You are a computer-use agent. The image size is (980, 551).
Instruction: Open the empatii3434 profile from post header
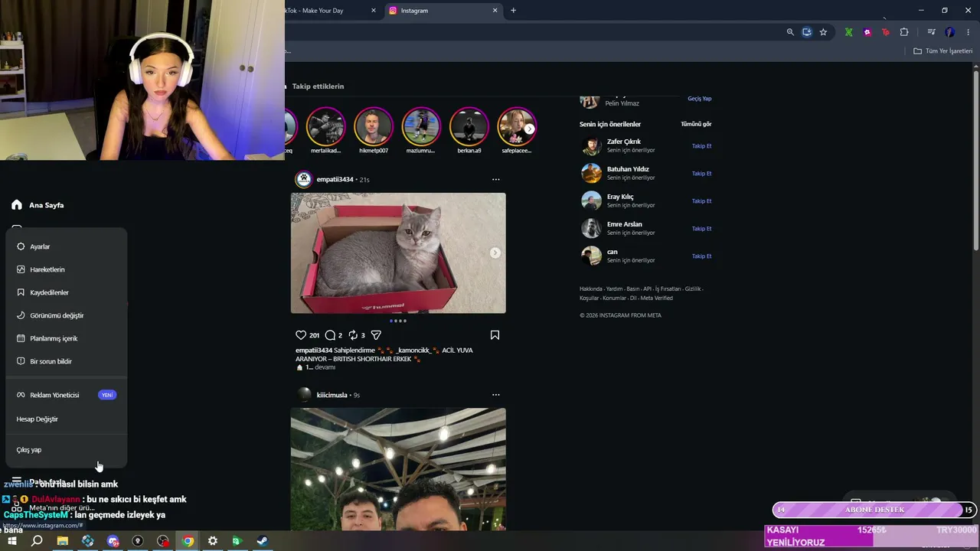click(x=335, y=179)
